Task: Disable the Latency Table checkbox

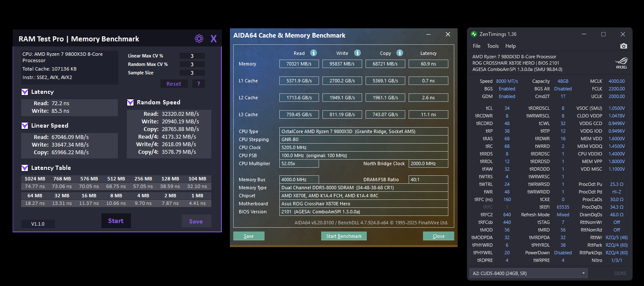Action: (25, 168)
